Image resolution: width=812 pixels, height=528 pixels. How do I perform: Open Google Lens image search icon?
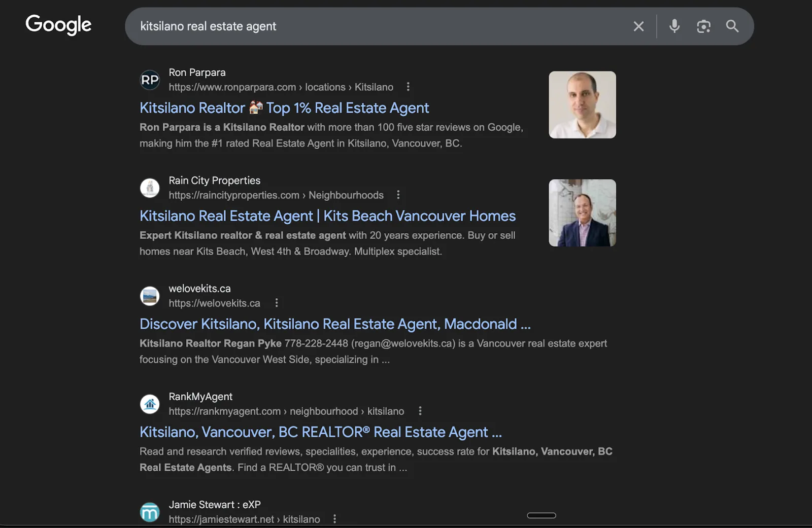(703, 26)
